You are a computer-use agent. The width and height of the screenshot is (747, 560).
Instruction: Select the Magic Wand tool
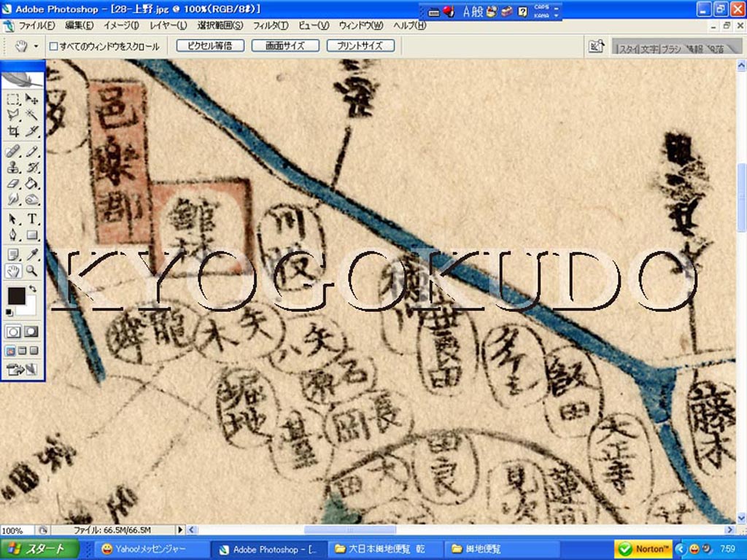(x=32, y=114)
